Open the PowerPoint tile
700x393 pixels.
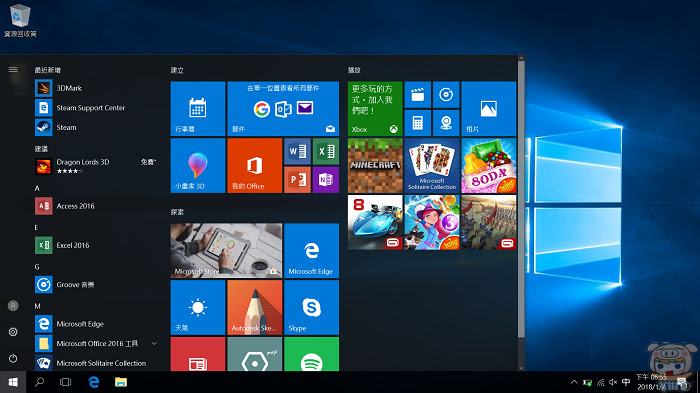(x=297, y=180)
